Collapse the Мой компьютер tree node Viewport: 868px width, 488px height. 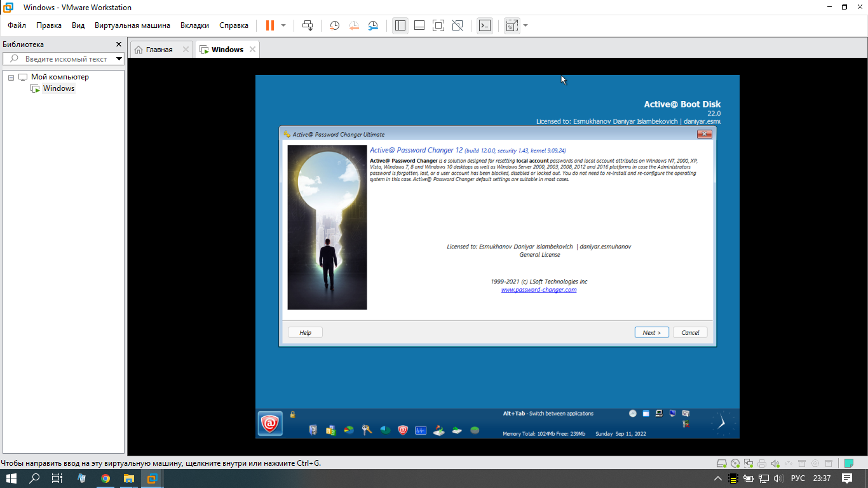[x=11, y=77]
